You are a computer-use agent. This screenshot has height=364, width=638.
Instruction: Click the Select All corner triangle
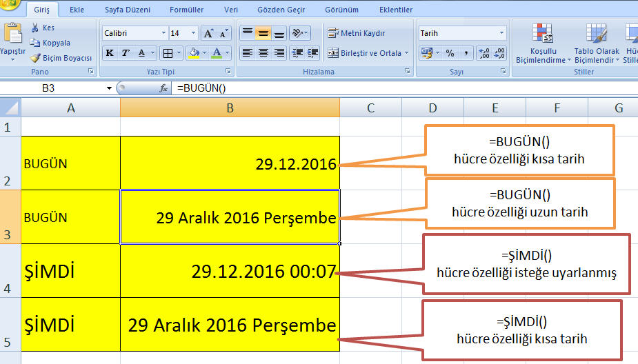pyautogui.click(x=10, y=108)
